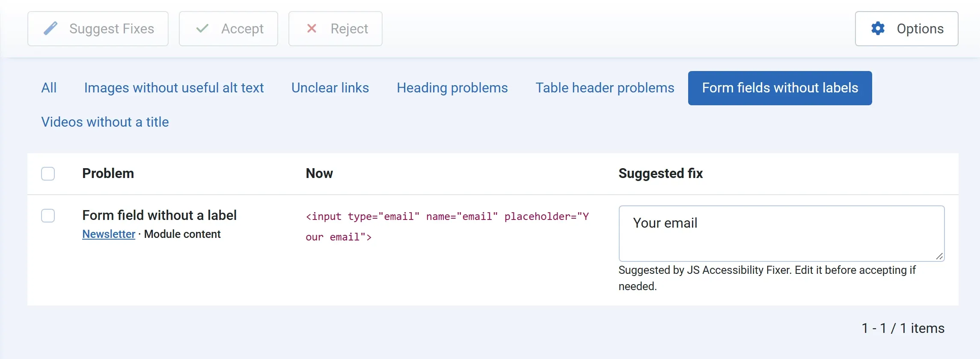Show the All problems filter
The height and width of the screenshot is (359, 980).
tap(49, 88)
